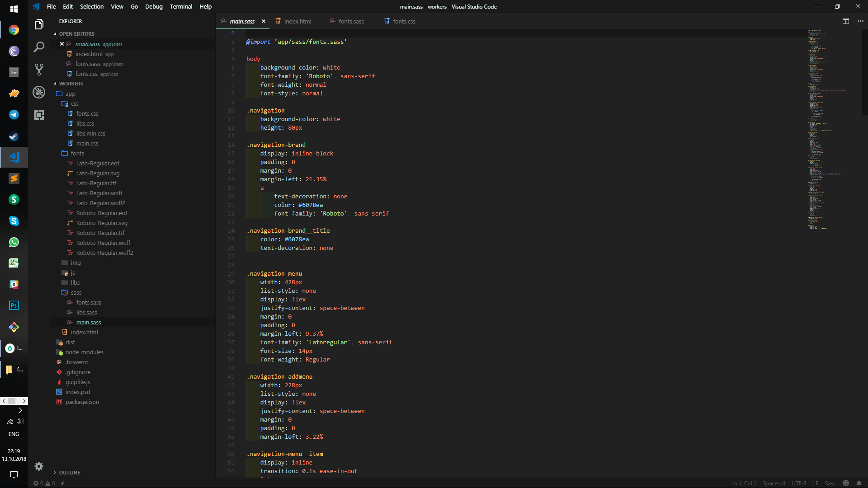Image resolution: width=868 pixels, height=488 pixels.
Task: Collapse the Open Editors section
Action: pyautogui.click(x=76, y=34)
